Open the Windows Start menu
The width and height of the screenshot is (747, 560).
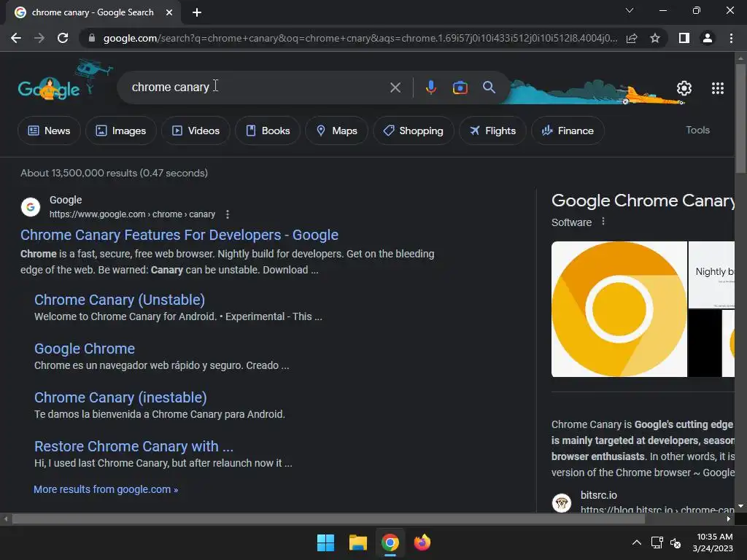325,542
